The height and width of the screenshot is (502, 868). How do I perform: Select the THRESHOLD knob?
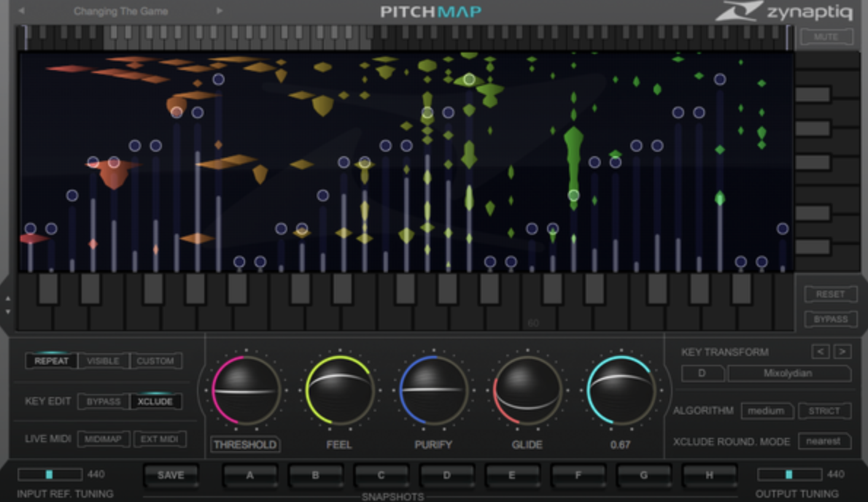coord(245,392)
